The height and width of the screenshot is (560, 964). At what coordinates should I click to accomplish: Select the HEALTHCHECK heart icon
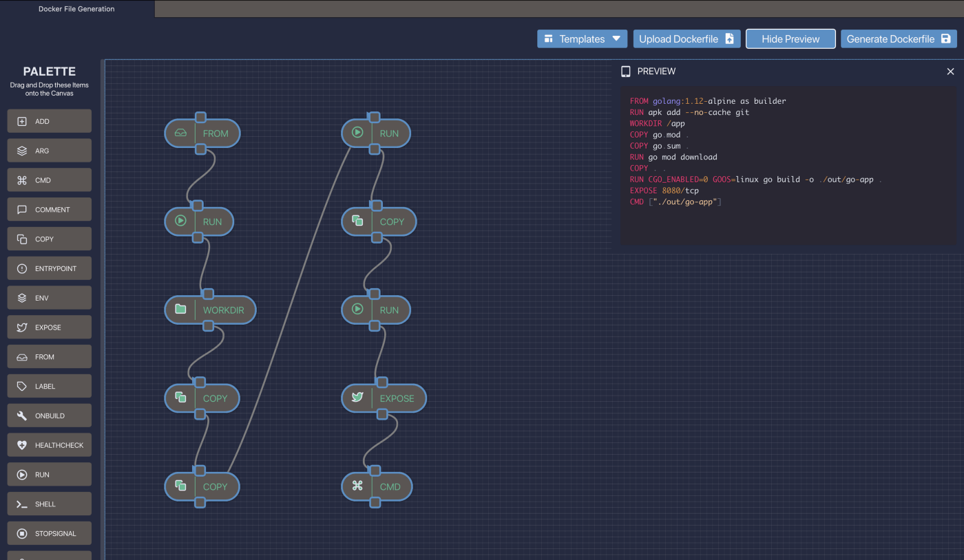point(21,445)
